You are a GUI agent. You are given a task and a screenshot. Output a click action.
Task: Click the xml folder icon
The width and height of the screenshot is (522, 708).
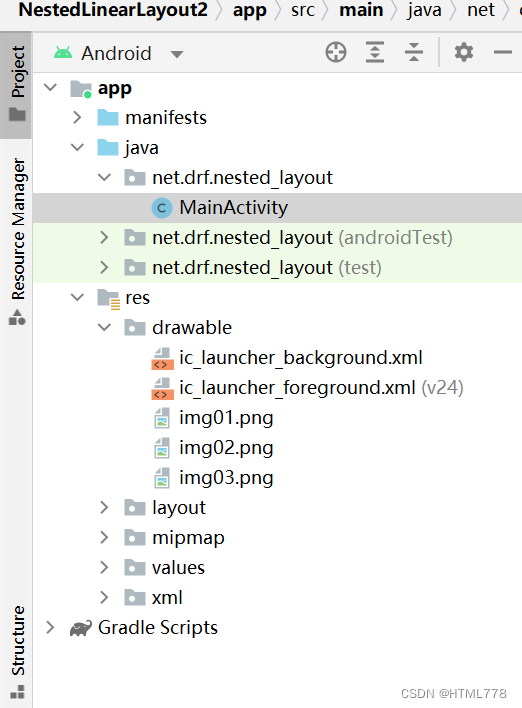(135, 597)
